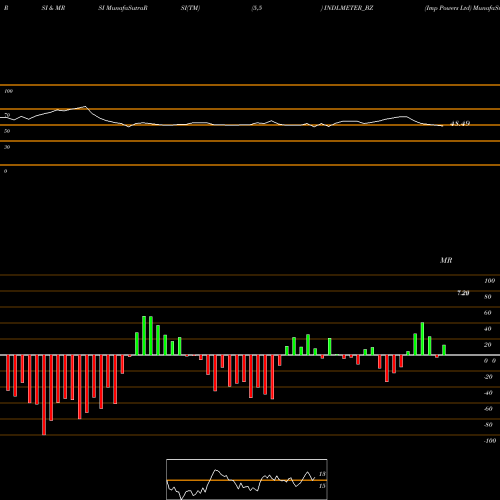Click the RSI value 48.49 label
This screenshot has height=500, width=500.
460,124
